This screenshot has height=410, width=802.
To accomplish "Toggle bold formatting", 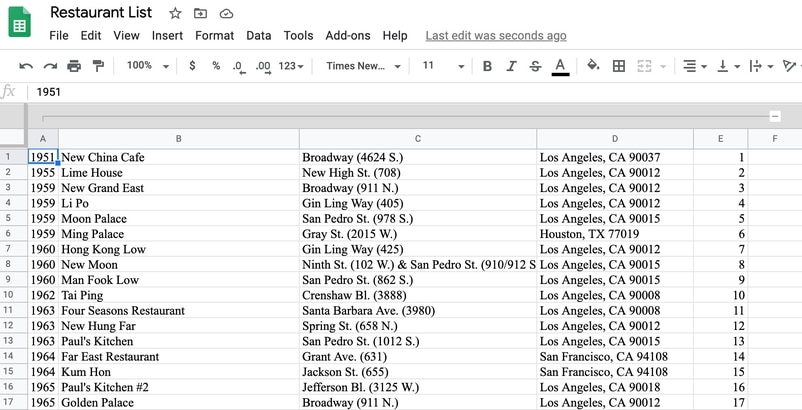I will tap(487, 66).
